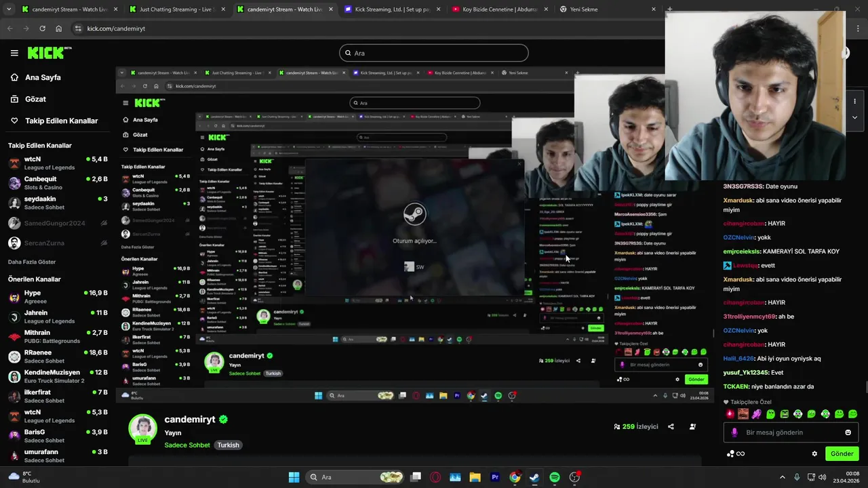Open ilkerfirat recommended channel
This screenshot has width=868, height=488.
point(58,396)
